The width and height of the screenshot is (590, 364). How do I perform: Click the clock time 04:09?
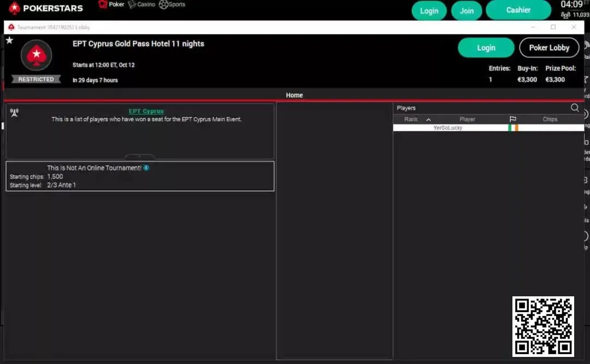[x=571, y=4]
